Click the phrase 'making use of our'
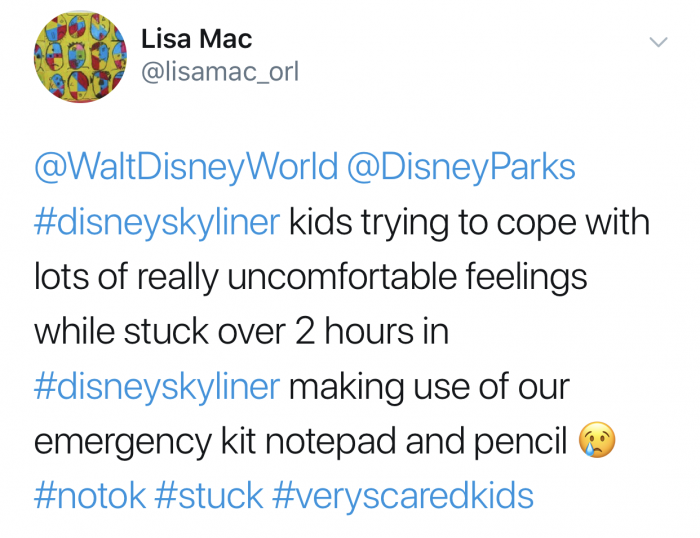 (x=429, y=388)
